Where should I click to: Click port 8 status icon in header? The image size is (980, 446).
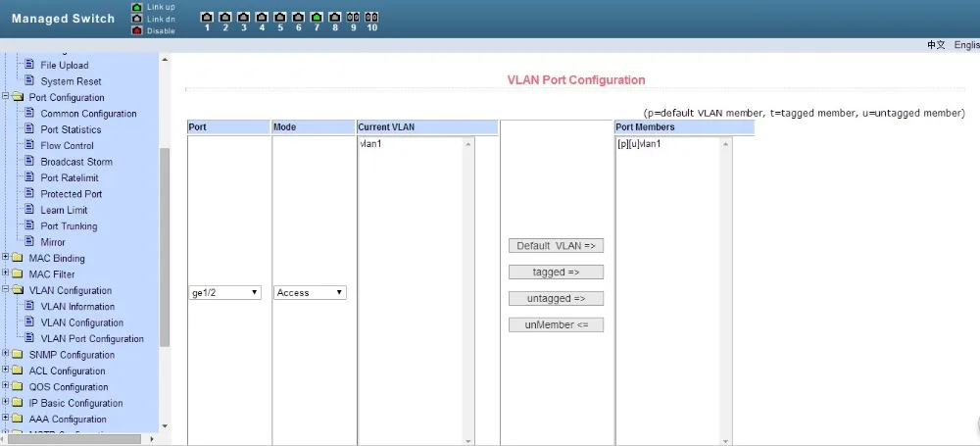[335, 18]
